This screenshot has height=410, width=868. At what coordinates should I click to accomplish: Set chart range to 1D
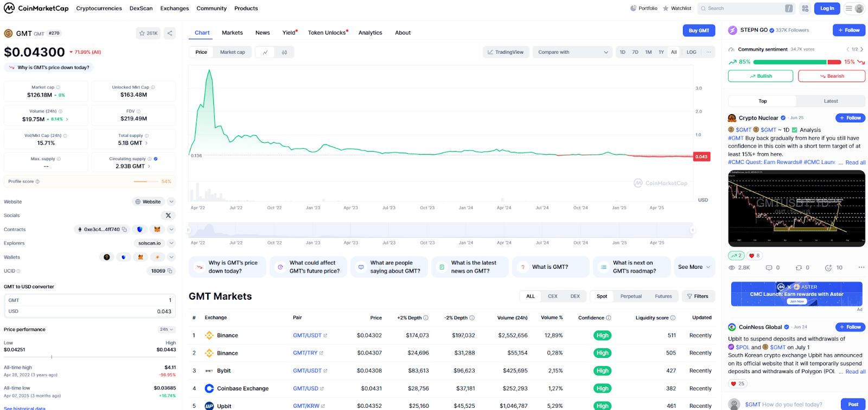click(622, 52)
